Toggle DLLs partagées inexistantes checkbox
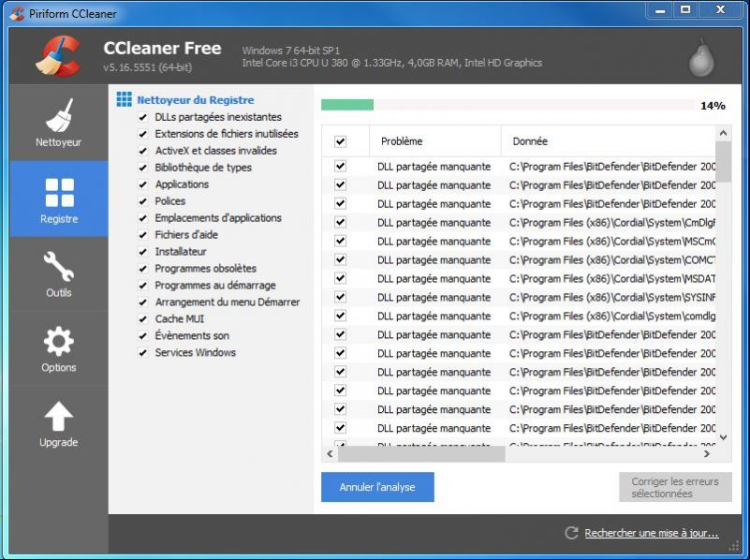 142,117
